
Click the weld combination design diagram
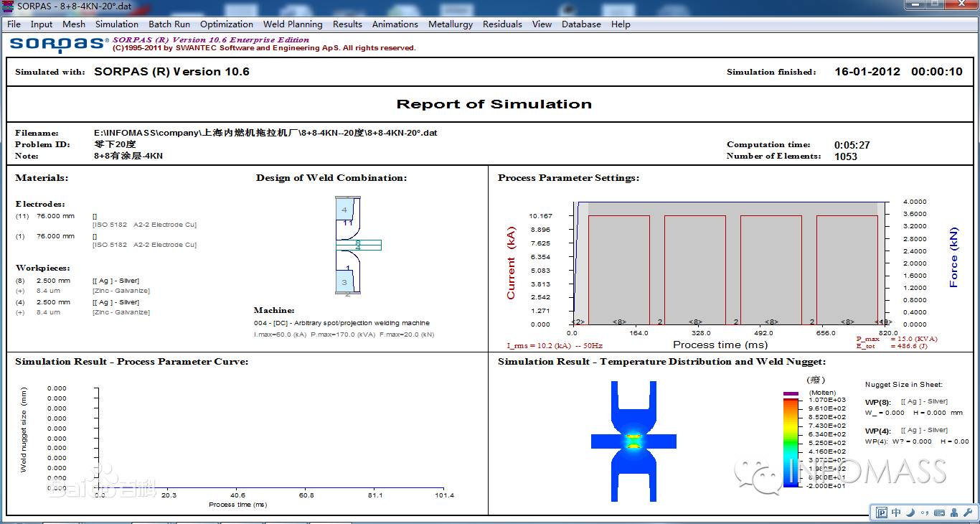click(x=358, y=245)
